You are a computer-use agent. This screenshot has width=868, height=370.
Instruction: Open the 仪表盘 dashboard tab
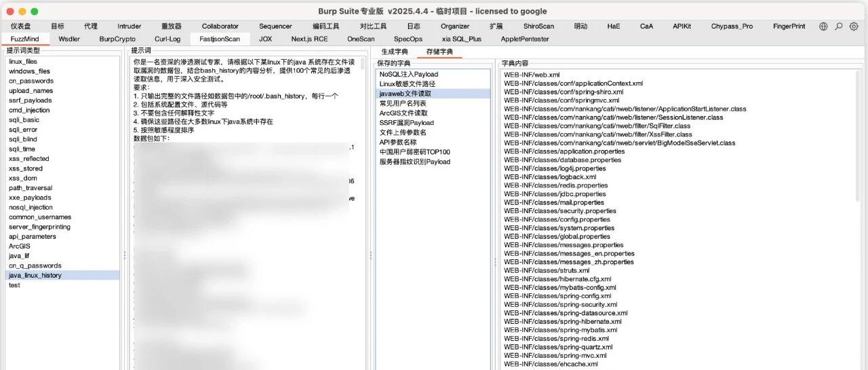point(21,26)
